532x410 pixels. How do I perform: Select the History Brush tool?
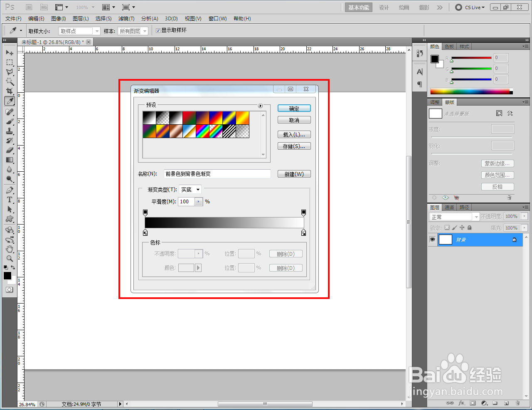10,141
